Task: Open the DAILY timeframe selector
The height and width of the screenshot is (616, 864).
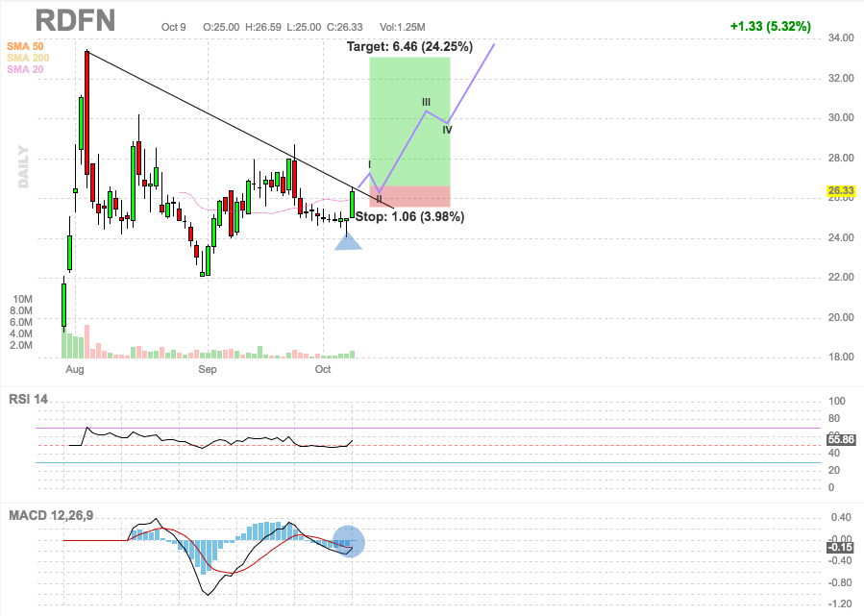Action: pos(24,167)
